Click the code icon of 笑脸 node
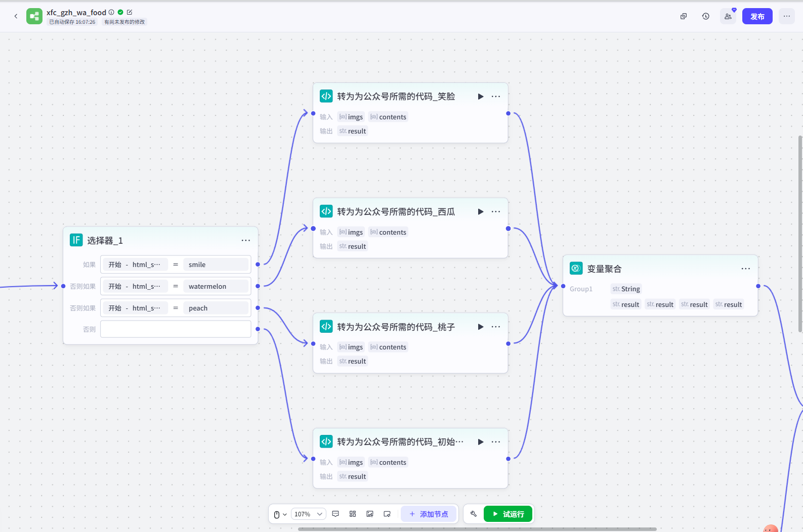 (x=326, y=96)
